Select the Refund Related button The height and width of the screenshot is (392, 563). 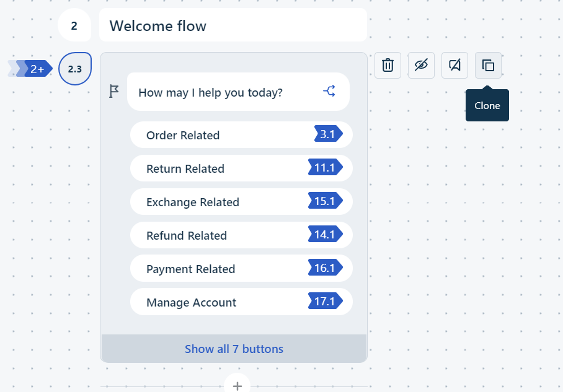pos(241,235)
